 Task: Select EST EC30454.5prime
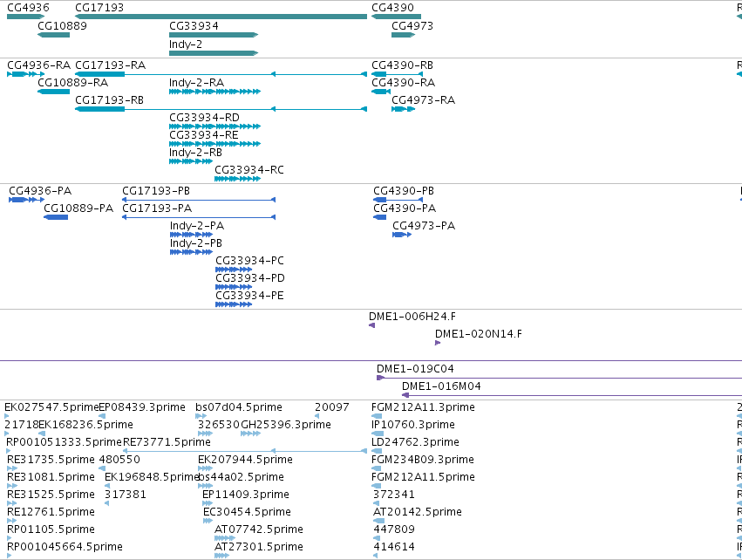(247, 512)
